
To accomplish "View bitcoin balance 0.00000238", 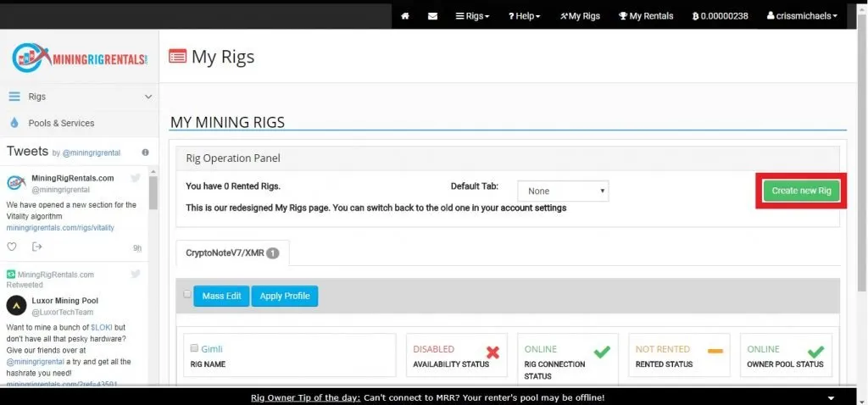I will pyautogui.click(x=721, y=16).
